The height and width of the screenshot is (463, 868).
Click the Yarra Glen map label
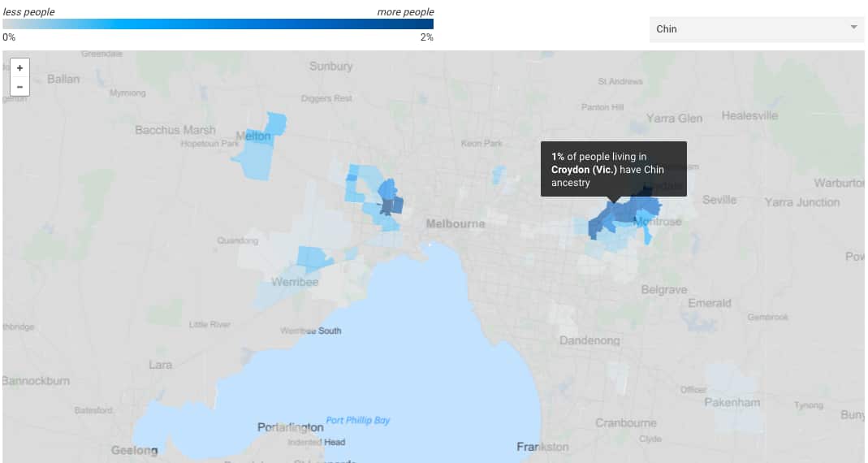(x=674, y=118)
